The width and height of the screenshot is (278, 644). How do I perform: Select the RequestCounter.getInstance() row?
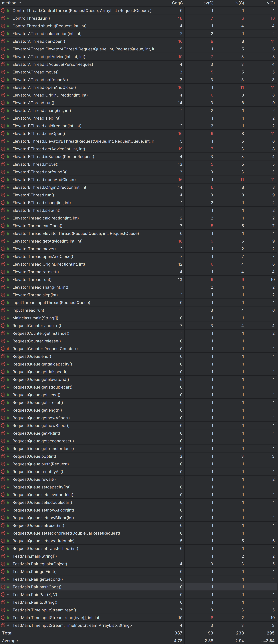(139, 333)
